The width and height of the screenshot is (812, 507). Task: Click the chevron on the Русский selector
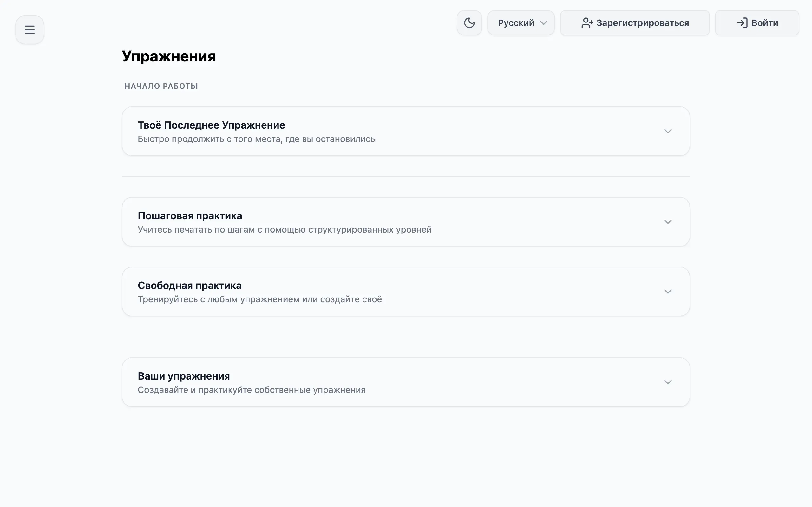pyautogui.click(x=544, y=23)
